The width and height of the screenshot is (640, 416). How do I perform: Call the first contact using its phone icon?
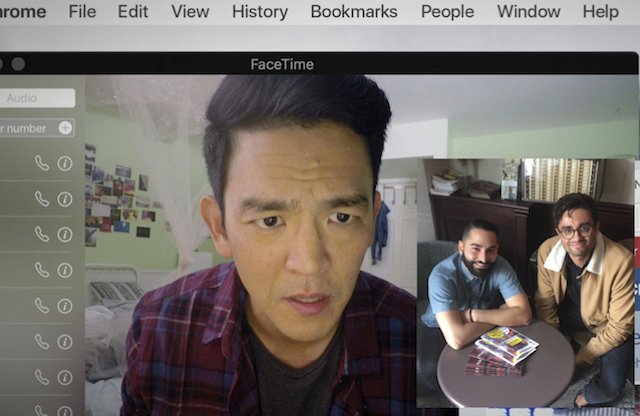(42, 163)
